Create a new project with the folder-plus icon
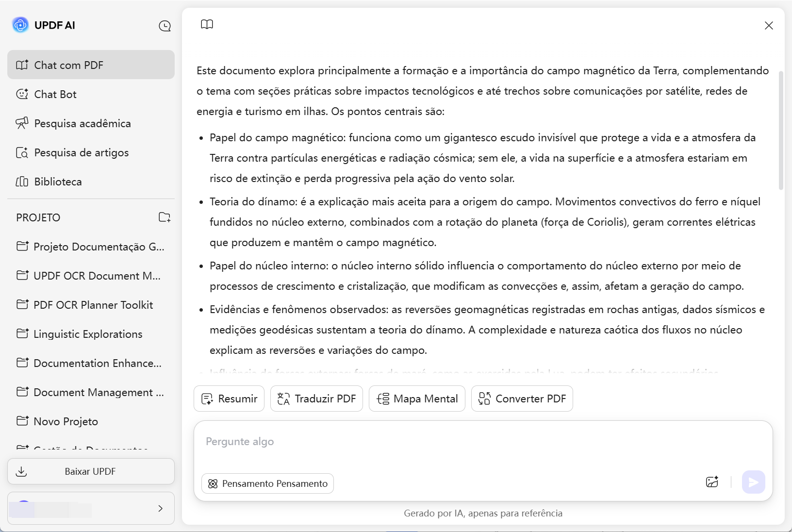 (x=165, y=217)
